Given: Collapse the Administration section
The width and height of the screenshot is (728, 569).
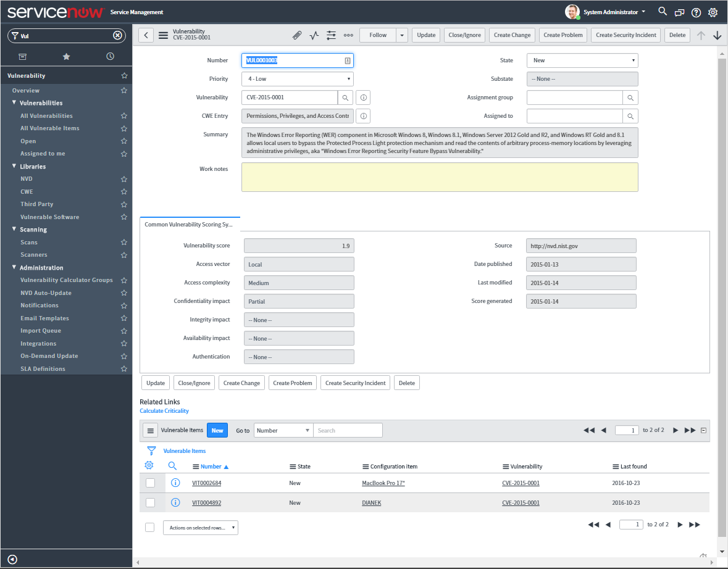Looking at the screenshot, I should click(14, 267).
